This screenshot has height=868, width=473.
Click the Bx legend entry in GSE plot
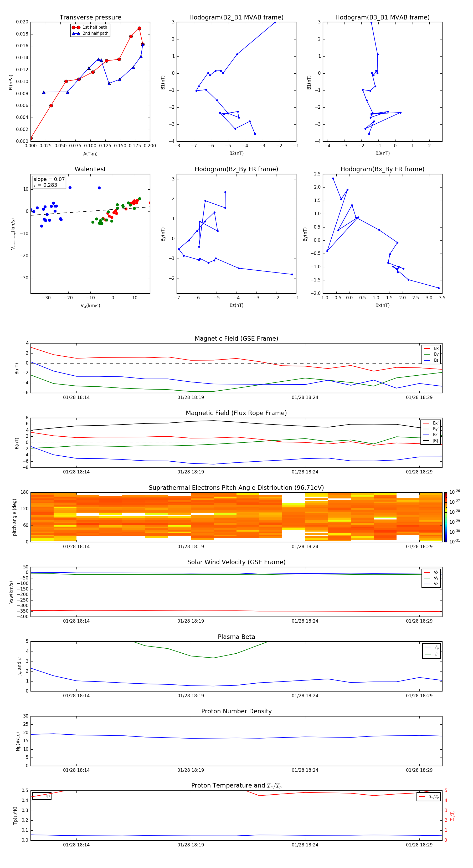tap(431, 349)
